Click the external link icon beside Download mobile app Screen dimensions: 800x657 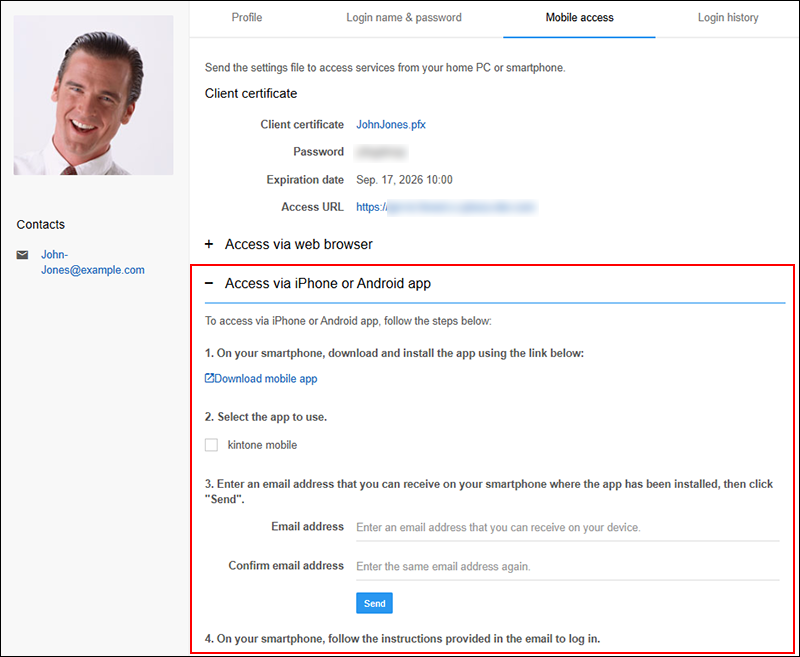(x=208, y=378)
